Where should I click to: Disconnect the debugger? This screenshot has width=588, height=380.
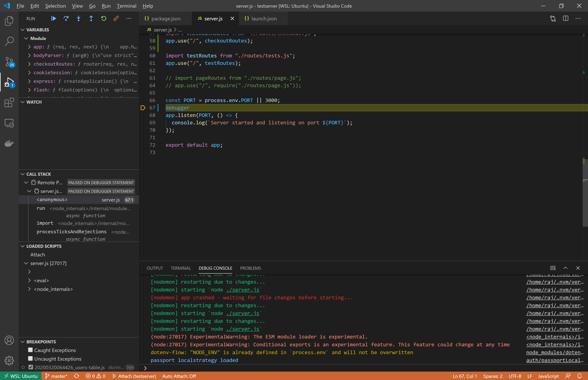(x=116, y=18)
